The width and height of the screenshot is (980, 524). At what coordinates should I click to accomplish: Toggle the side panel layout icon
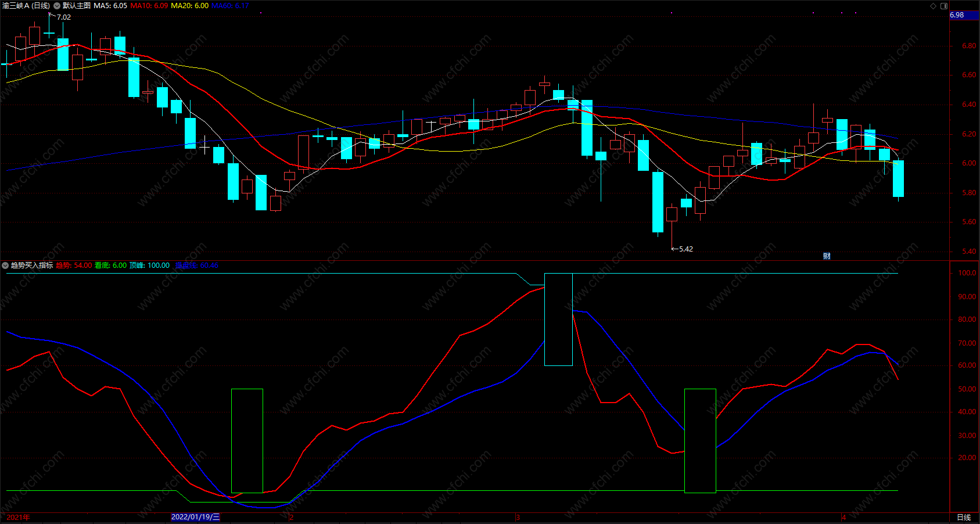point(944,6)
